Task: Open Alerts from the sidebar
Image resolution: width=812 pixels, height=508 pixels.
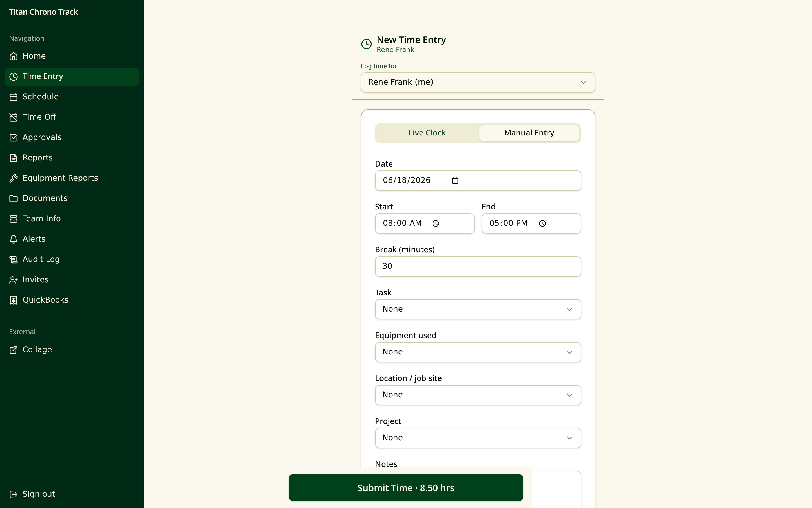Action: point(72,239)
